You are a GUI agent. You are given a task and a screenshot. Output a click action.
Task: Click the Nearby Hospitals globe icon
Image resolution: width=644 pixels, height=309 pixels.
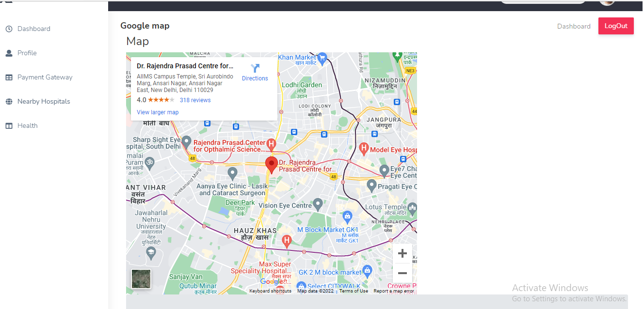(x=9, y=102)
